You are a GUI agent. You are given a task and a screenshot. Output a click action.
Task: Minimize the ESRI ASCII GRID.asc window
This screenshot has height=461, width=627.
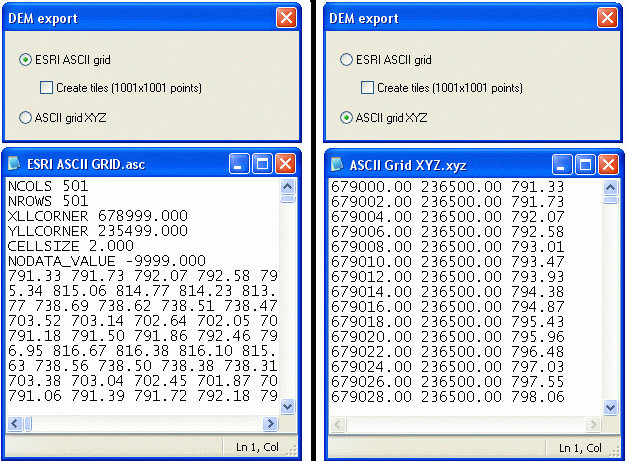[240, 164]
